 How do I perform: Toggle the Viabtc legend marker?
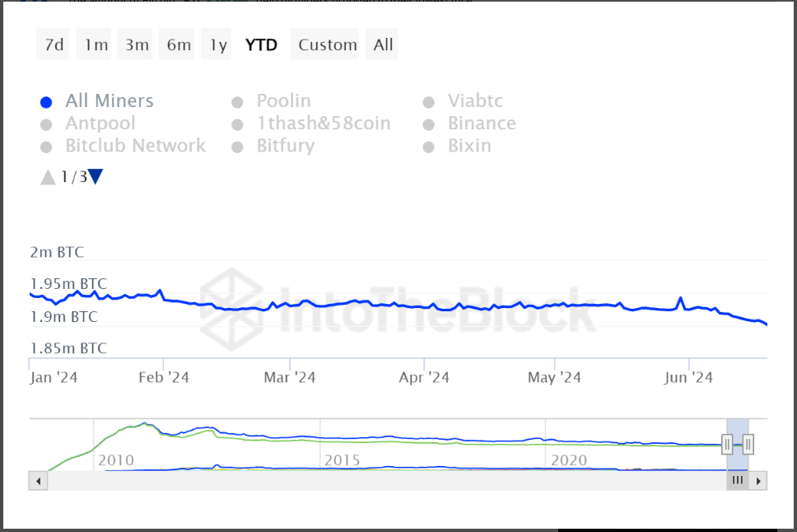tap(429, 102)
